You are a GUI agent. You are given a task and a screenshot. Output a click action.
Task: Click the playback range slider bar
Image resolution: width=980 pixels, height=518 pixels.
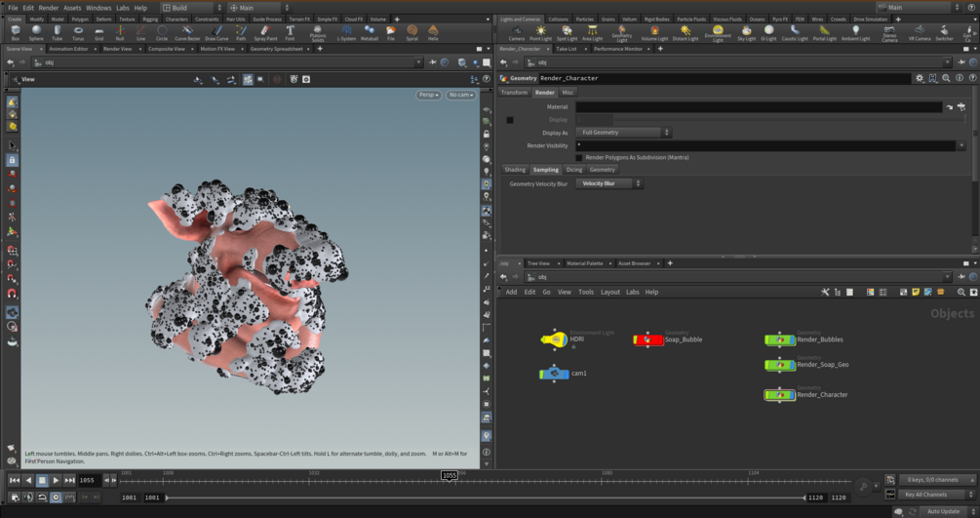pyautogui.click(x=485, y=498)
